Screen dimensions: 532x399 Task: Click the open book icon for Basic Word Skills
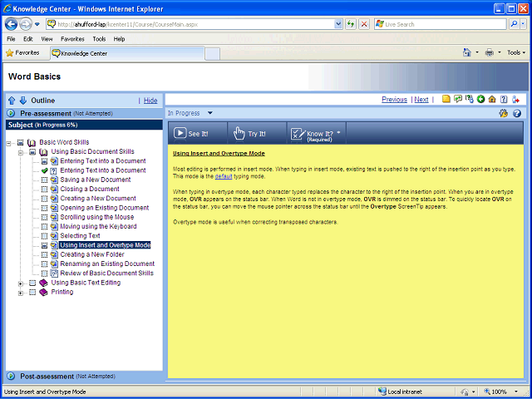click(x=32, y=142)
